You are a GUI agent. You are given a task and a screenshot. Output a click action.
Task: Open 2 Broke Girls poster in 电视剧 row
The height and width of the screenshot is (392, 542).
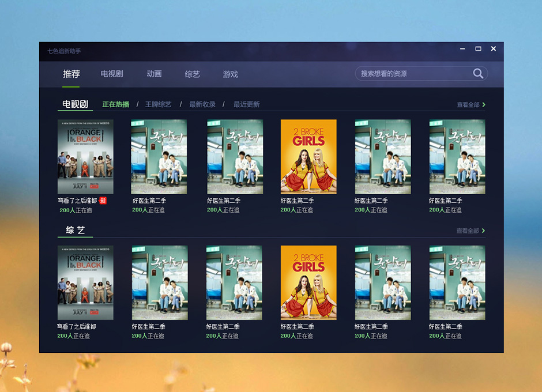pyautogui.click(x=308, y=157)
